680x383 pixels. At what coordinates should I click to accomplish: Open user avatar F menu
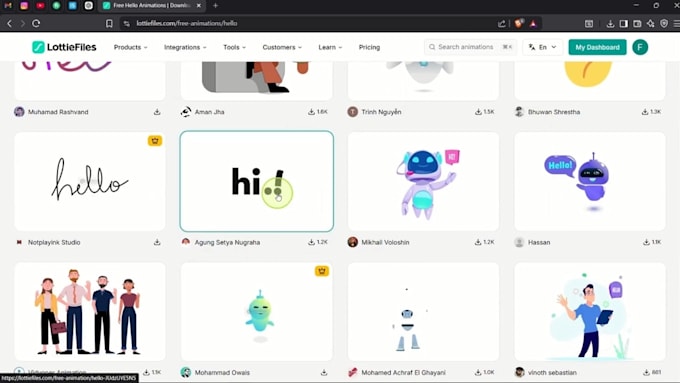[640, 47]
